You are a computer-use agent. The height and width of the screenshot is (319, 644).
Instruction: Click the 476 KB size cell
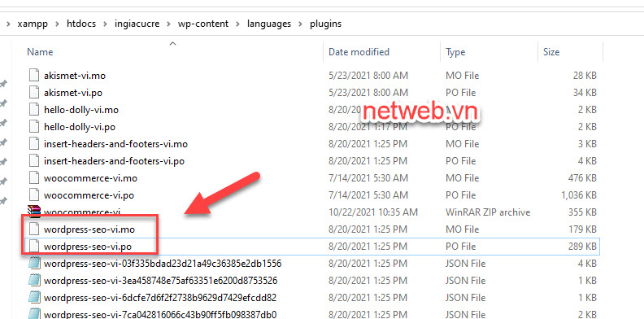[x=583, y=178]
